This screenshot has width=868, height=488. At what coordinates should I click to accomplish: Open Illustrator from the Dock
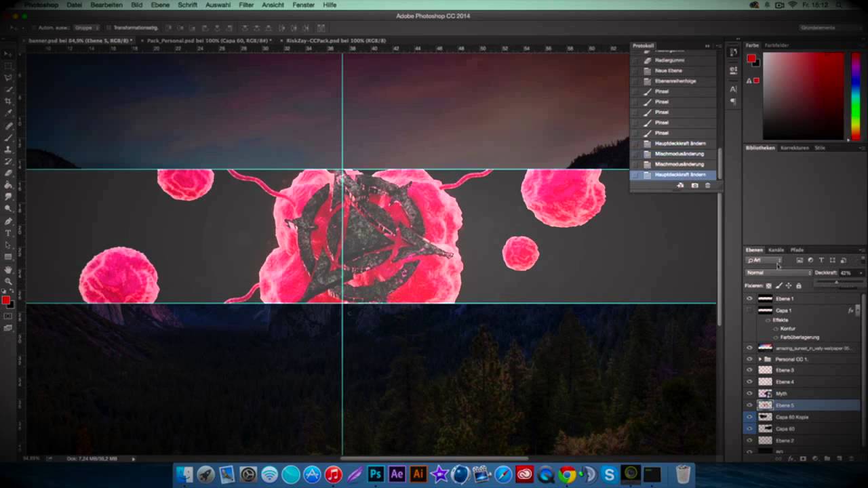(418, 474)
